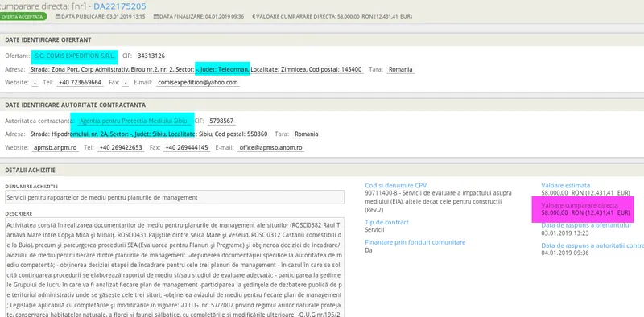The height and width of the screenshot is (317, 644).
Task: Click the Valoare estimata label
Action: [566, 186]
